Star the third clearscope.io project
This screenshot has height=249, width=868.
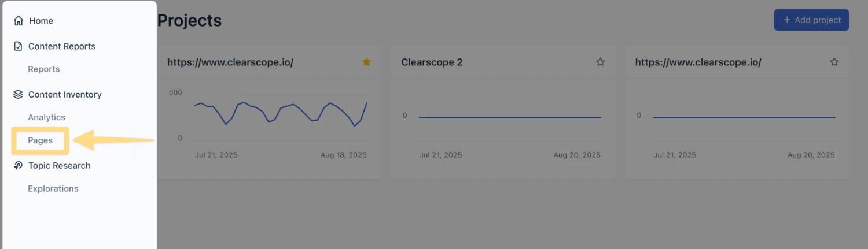pos(834,62)
